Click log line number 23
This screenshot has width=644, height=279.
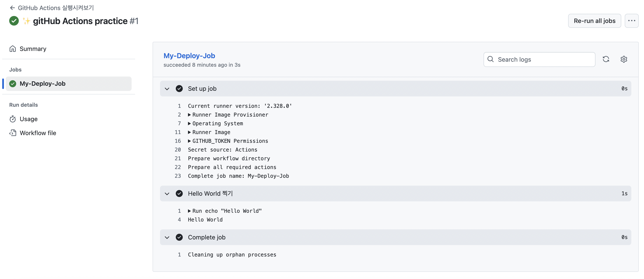click(178, 176)
